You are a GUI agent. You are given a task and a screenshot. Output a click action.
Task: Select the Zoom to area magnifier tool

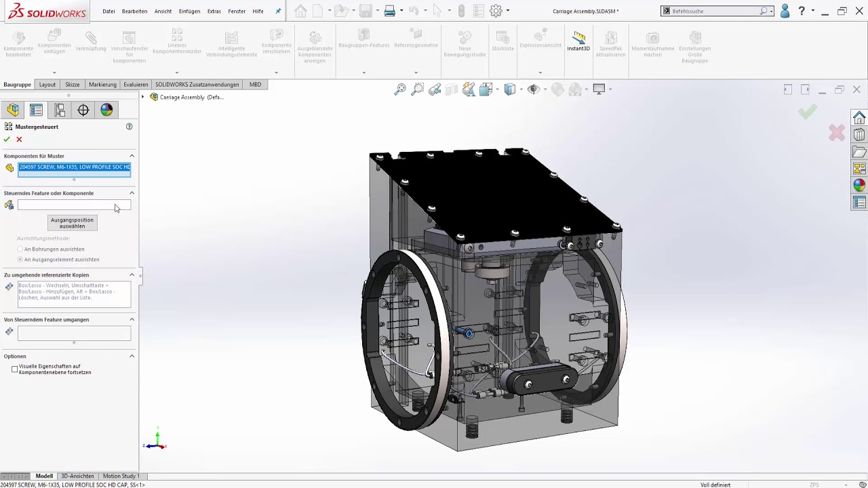(x=418, y=89)
